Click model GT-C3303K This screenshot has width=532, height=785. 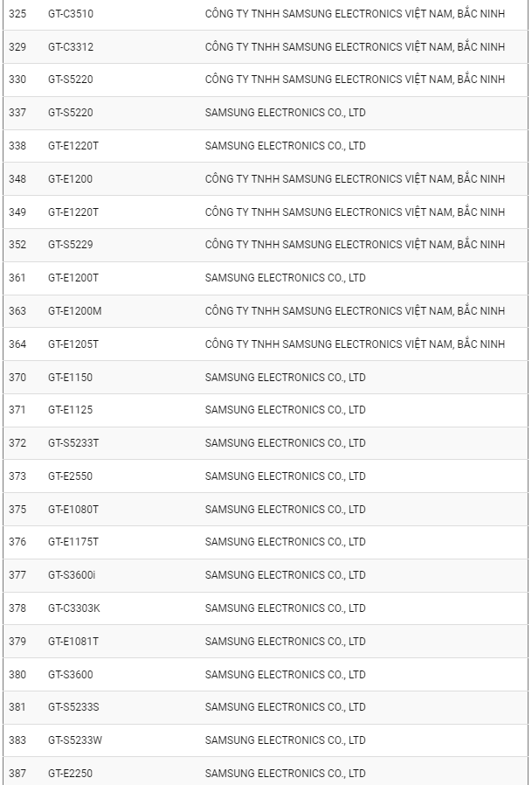tap(74, 608)
